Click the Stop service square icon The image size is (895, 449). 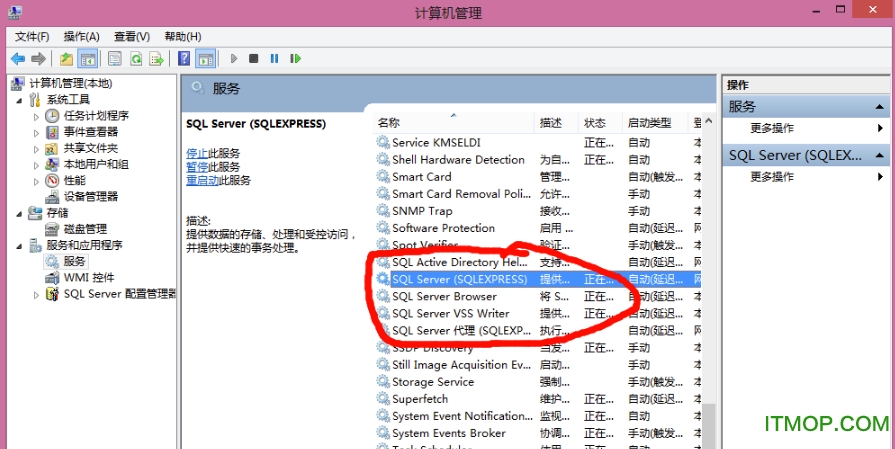[253, 58]
